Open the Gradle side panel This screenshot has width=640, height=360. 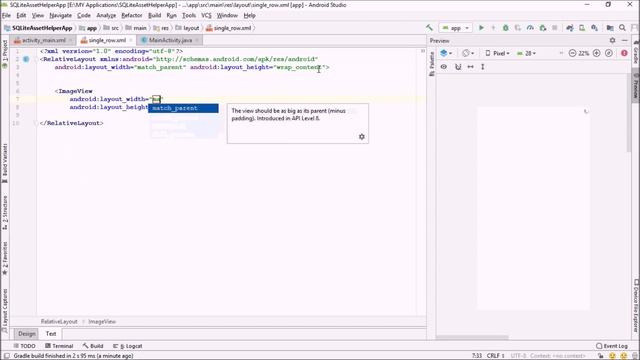tap(636, 51)
